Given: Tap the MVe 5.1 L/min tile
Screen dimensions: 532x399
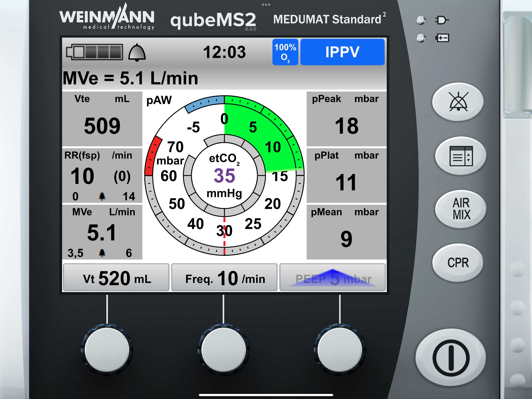Looking at the screenshot, I should [x=102, y=232].
